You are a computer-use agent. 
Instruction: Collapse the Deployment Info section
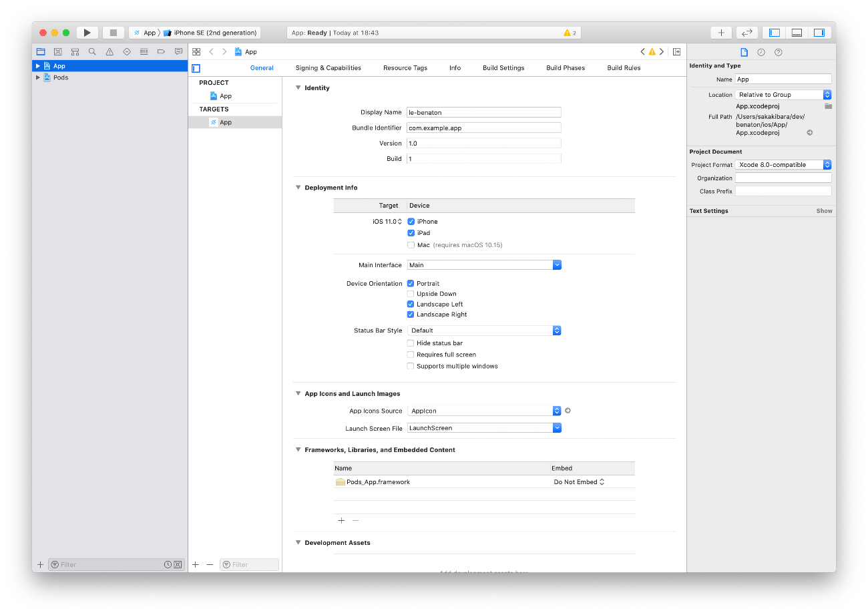click(x=298, y=188)
